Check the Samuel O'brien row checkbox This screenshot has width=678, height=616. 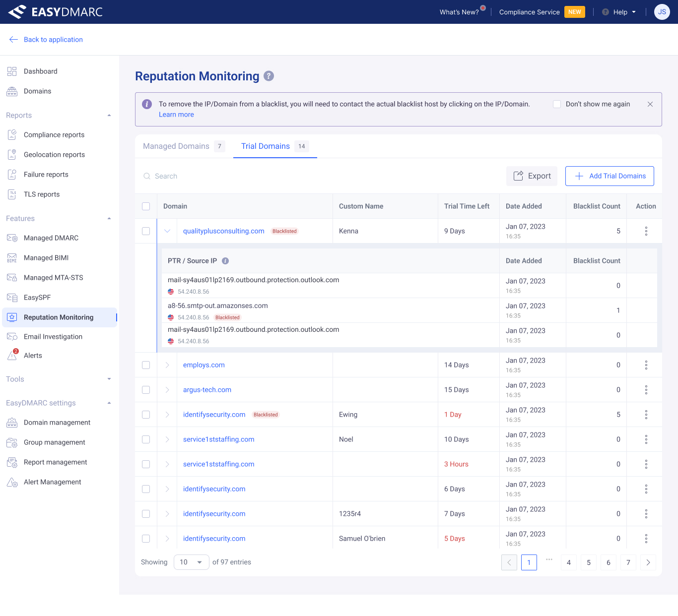click(x=146, y=539)
